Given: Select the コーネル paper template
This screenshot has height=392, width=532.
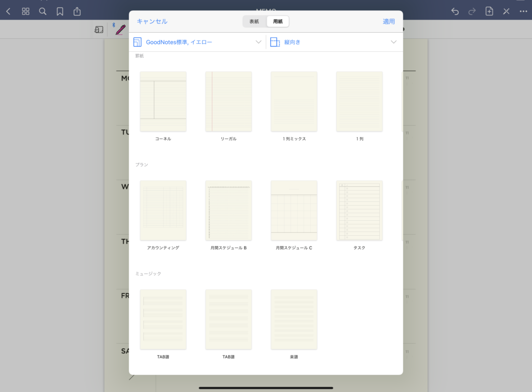Looking at the screenshot, I should [163, 102].
